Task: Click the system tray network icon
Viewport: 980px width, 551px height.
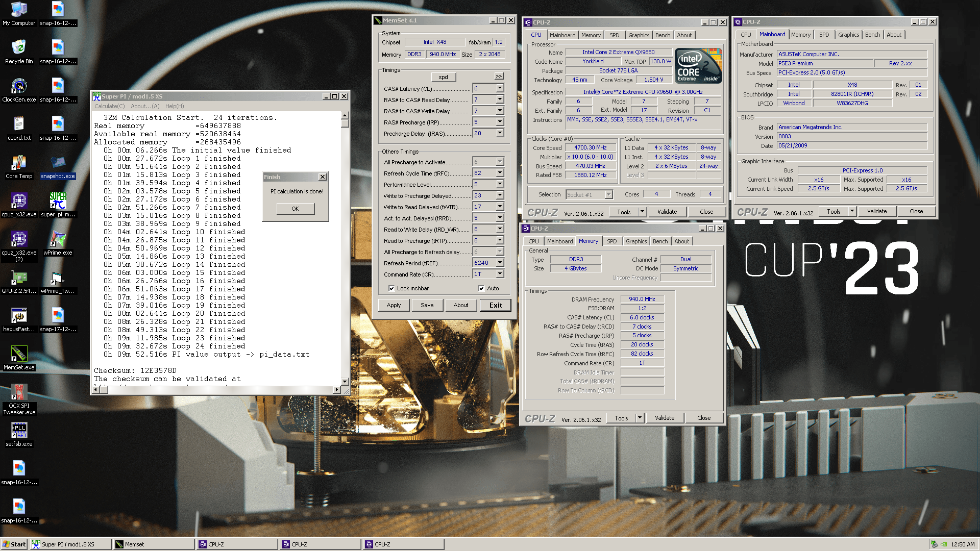Action: click(934, 544)
